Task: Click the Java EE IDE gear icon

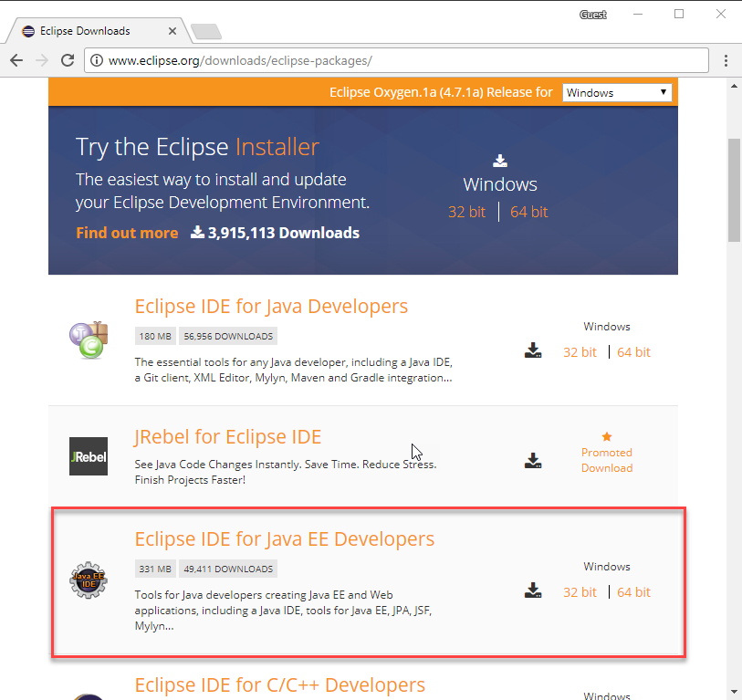Action: 89,580
